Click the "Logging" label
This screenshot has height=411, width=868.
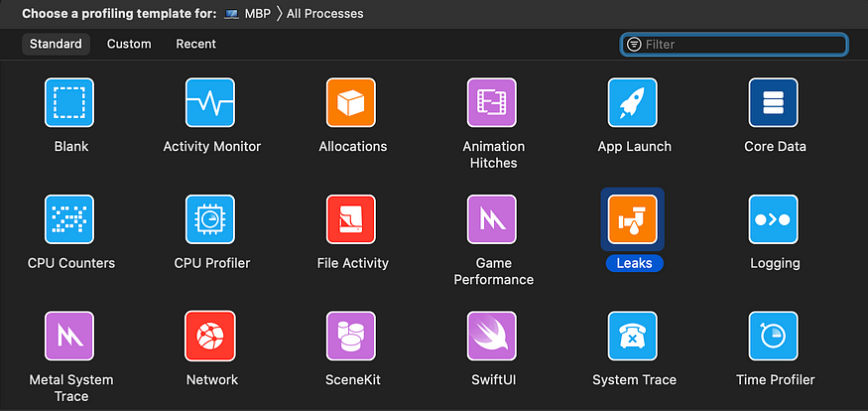pos(775,264)
